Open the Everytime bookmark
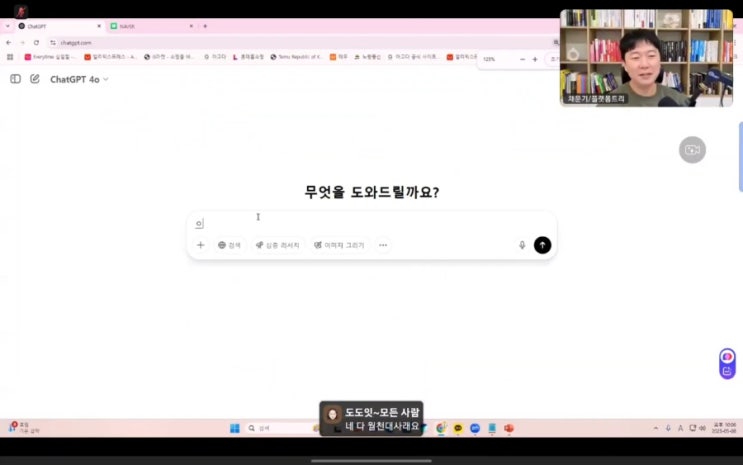Viewport: 743px width, 465px height. tap(51, 57)
